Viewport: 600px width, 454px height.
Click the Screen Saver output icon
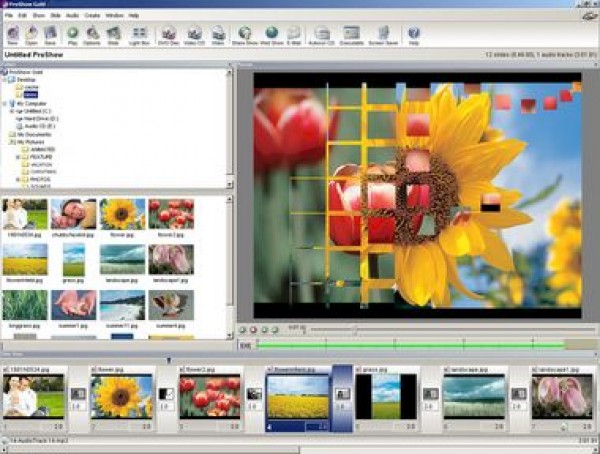click(380, 35)
